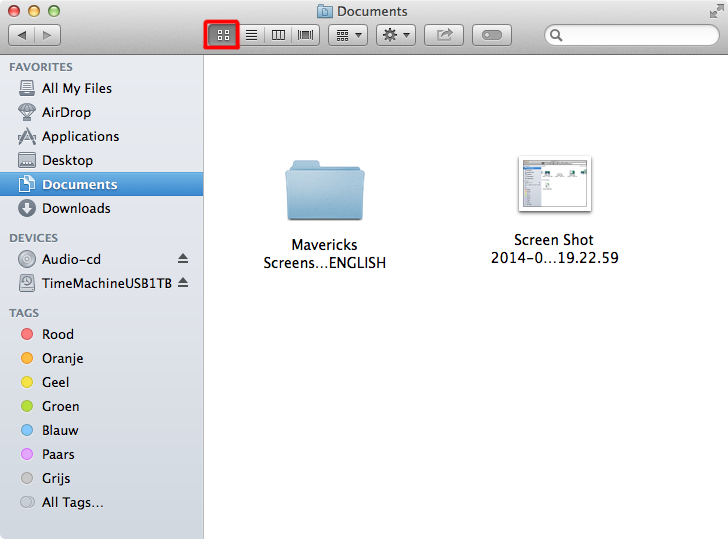Open Applications in the sidebar
The width and height of the screenshot is (728, 539).
[101, 136]
